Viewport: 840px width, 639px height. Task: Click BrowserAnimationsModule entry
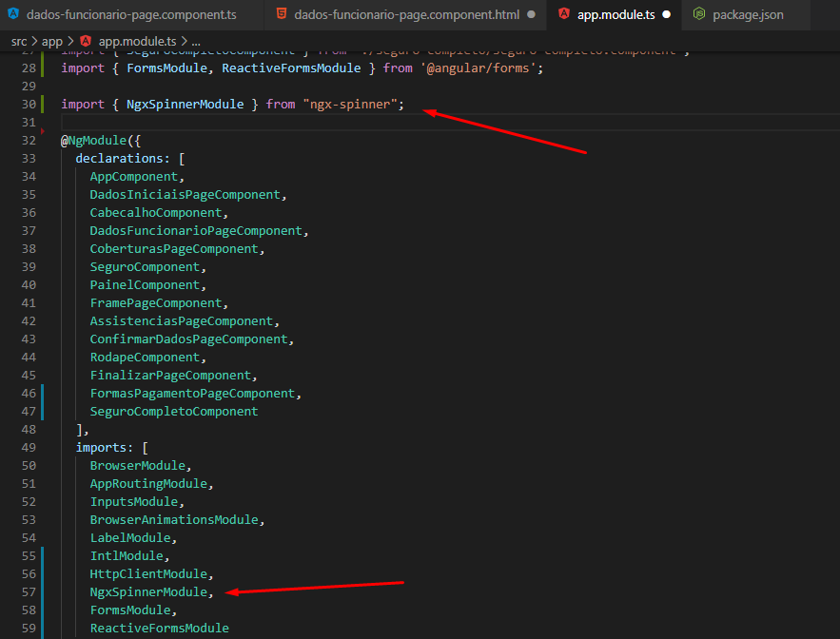pos(174,519)
